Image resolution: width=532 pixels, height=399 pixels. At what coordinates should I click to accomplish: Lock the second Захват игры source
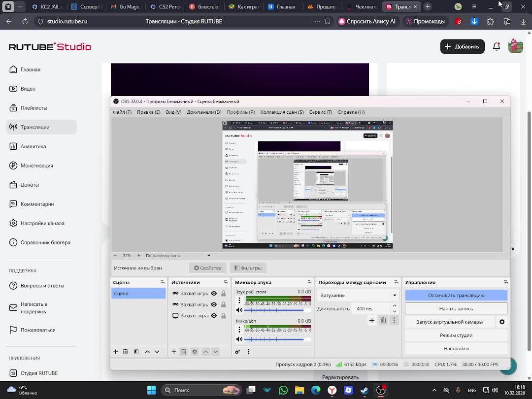(224, 305)
